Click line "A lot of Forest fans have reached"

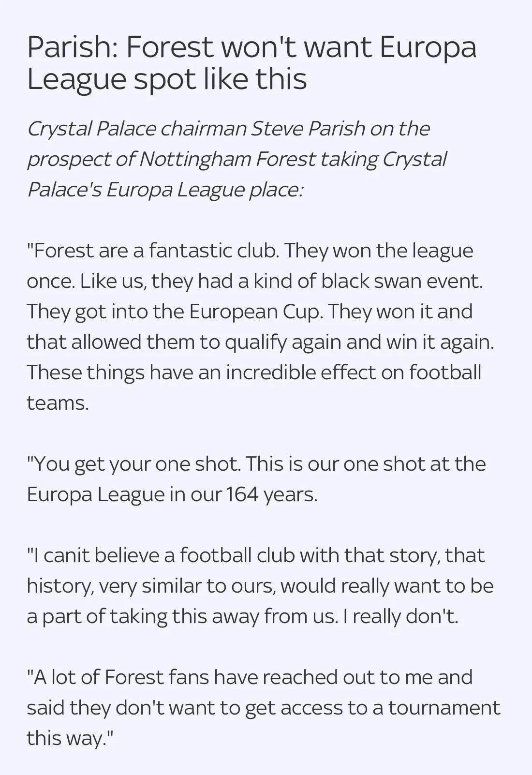click(250, 677)
